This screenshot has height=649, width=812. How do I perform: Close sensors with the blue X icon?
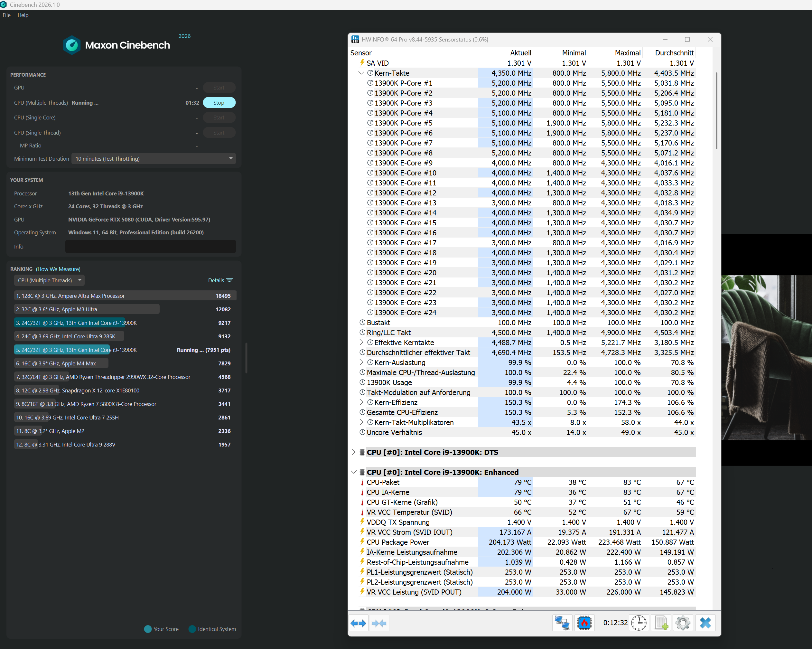click(705, 623)
